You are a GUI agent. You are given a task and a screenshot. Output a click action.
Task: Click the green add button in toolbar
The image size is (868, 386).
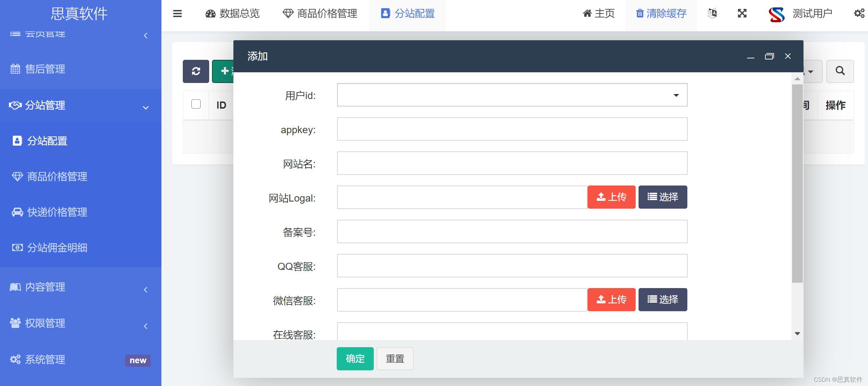[x=223, y=71]
